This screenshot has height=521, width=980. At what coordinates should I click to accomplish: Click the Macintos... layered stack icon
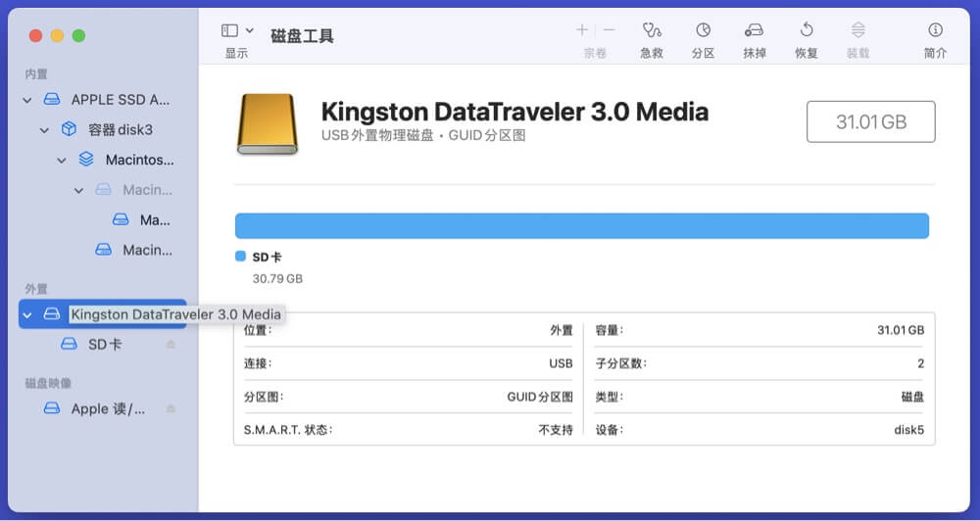tap(86, 160)
